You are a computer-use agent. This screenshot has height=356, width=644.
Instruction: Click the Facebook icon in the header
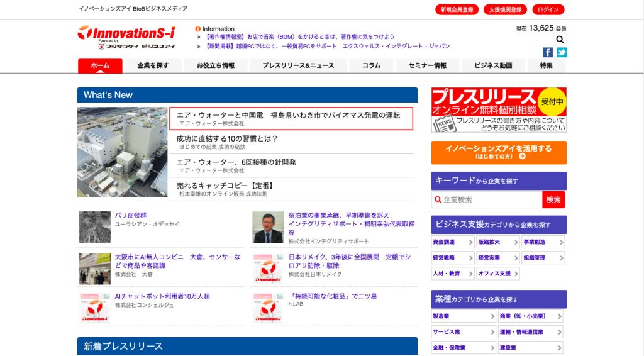(548, 52)
